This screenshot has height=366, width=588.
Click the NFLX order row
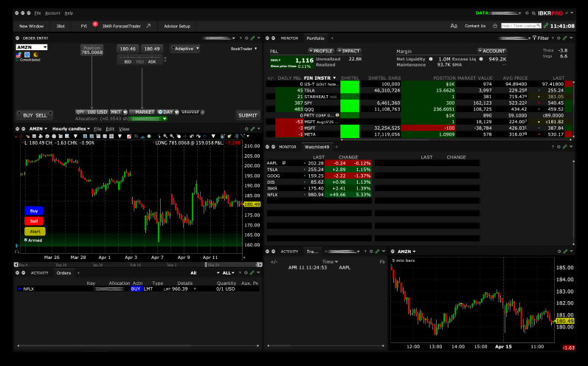click(x=138, y=289)
